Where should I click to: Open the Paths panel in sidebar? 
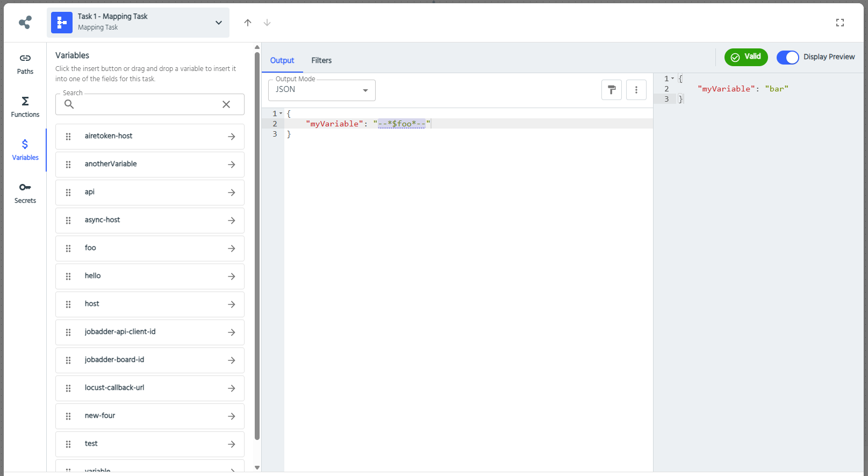click(x=25, y=63)
